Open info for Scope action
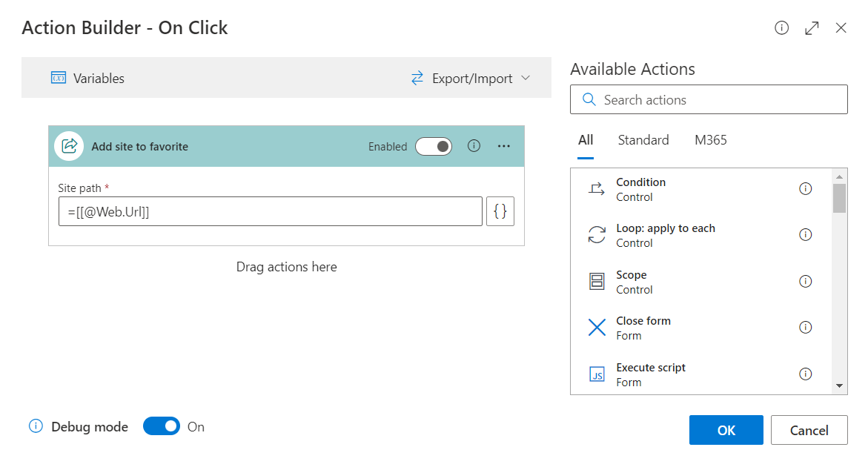868x470 pixels. point(806,281)
